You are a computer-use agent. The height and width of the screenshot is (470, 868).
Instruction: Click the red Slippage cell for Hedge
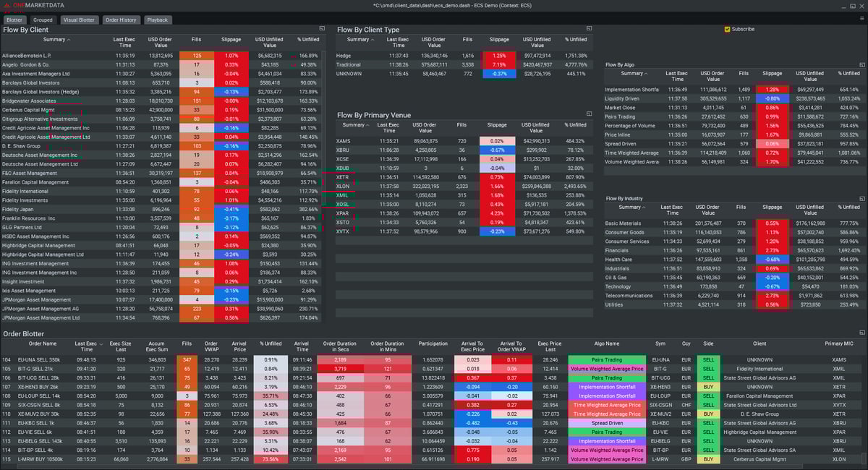click(x=498, y=55)
